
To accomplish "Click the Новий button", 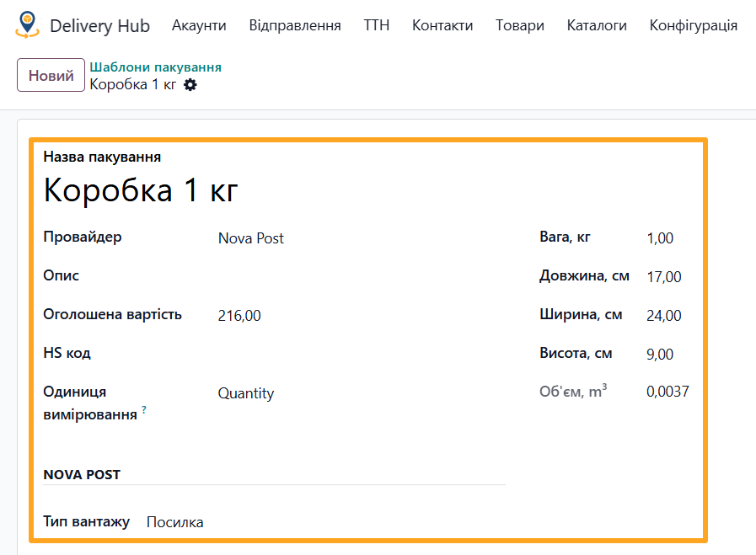I will 51,75.
